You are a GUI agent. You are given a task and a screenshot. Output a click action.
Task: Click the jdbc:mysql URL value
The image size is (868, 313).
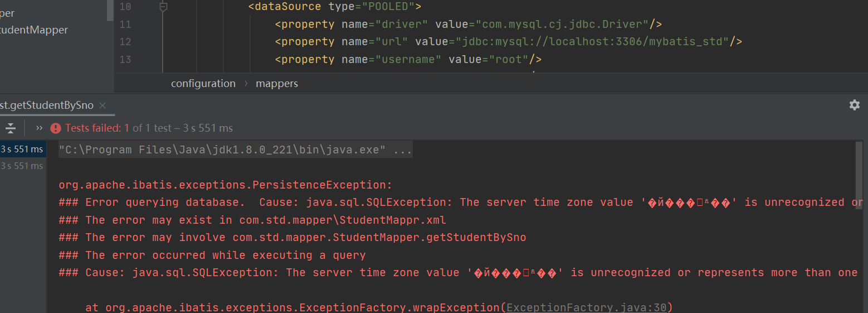point(593,42)
